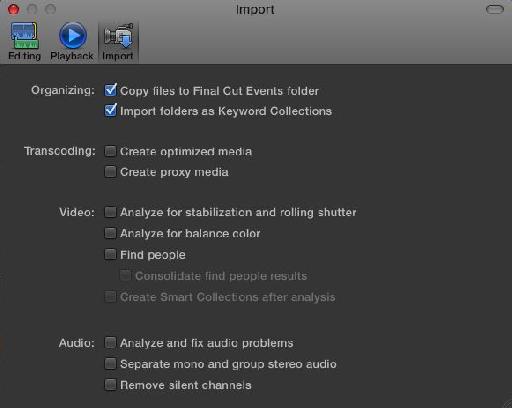Enable Create optimized media

tap(110, 151)
